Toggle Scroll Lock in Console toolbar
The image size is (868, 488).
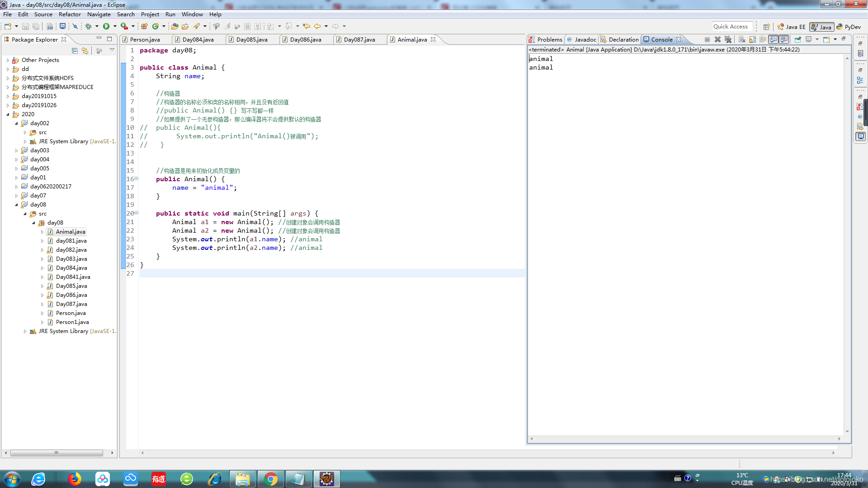753,40
